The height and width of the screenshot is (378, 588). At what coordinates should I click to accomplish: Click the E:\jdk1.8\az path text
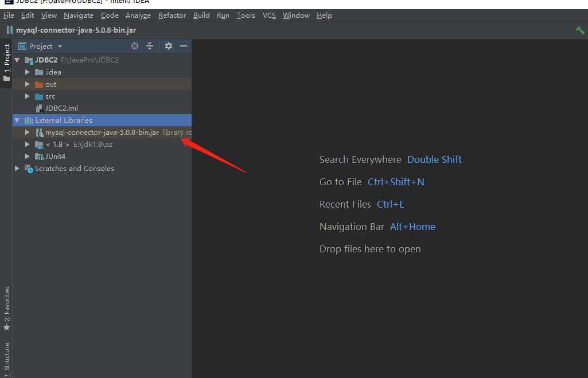[93, 145]
